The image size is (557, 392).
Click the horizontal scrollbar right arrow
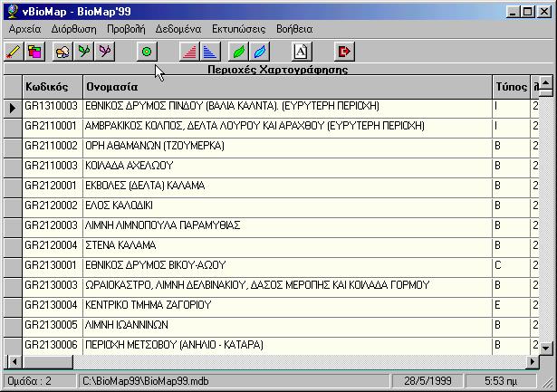pyautogui.click(x=533, y=362)
